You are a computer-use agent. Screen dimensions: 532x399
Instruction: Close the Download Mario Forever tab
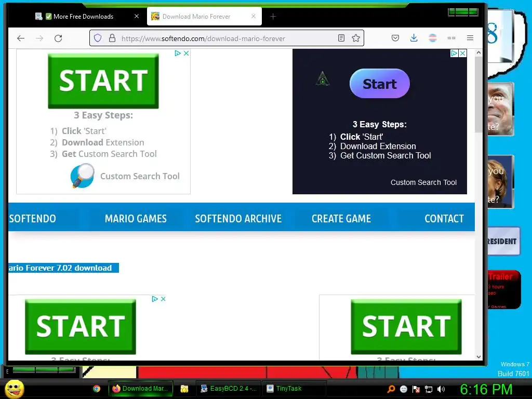(x=254, y=16)
